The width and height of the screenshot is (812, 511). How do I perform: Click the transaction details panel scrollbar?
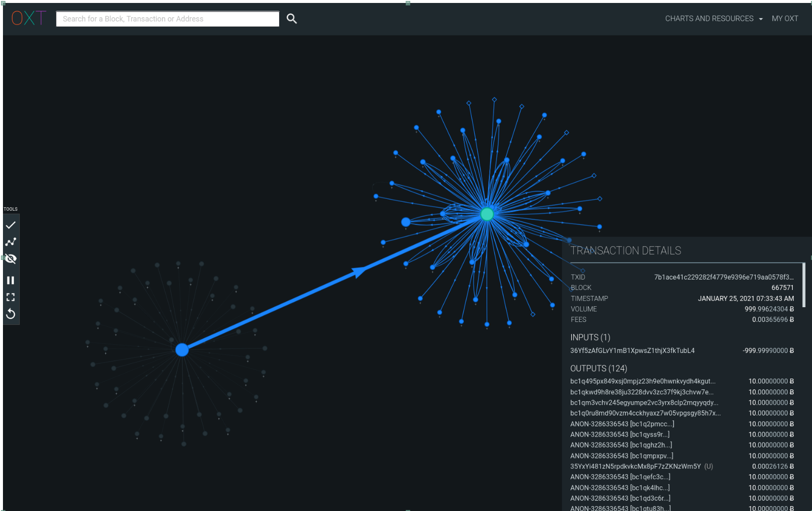(804, 285)
